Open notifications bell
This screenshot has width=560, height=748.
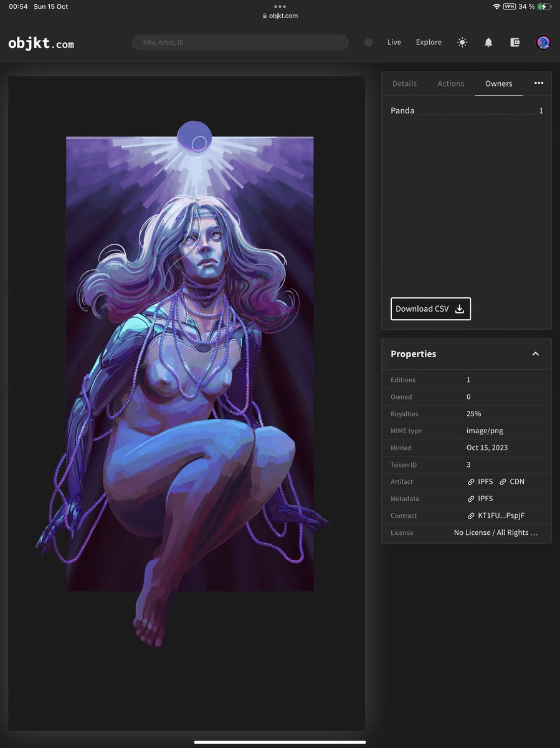(x=488, y=42)
